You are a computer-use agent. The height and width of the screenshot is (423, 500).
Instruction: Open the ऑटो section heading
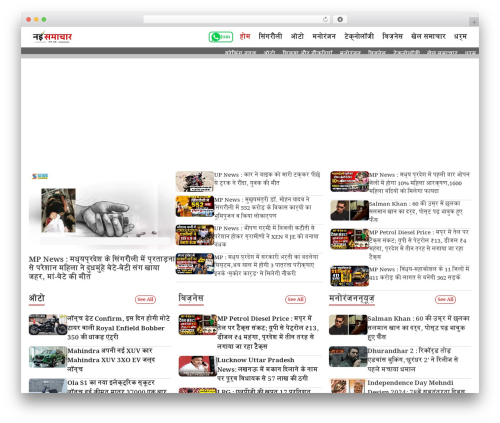37,298
